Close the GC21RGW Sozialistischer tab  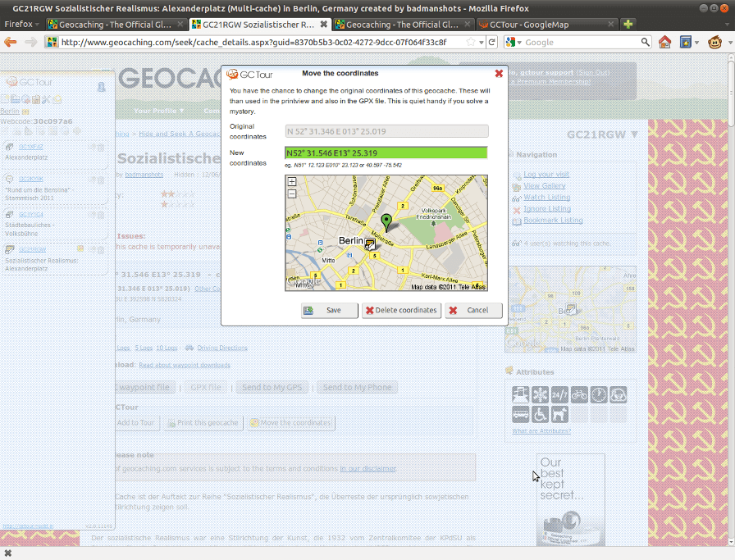(x=323, y=24)
